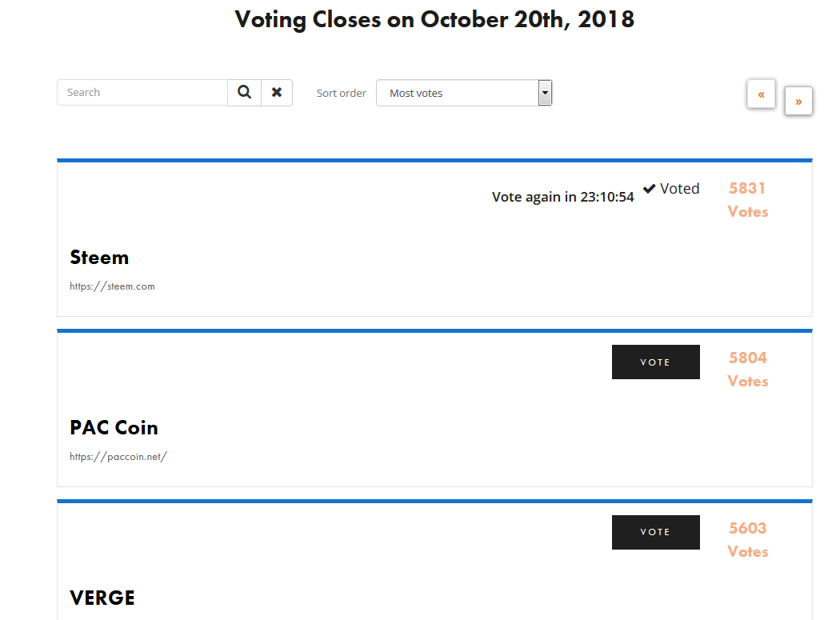Vote for PAC Coin
840x620 pixels.
point(656,362)
